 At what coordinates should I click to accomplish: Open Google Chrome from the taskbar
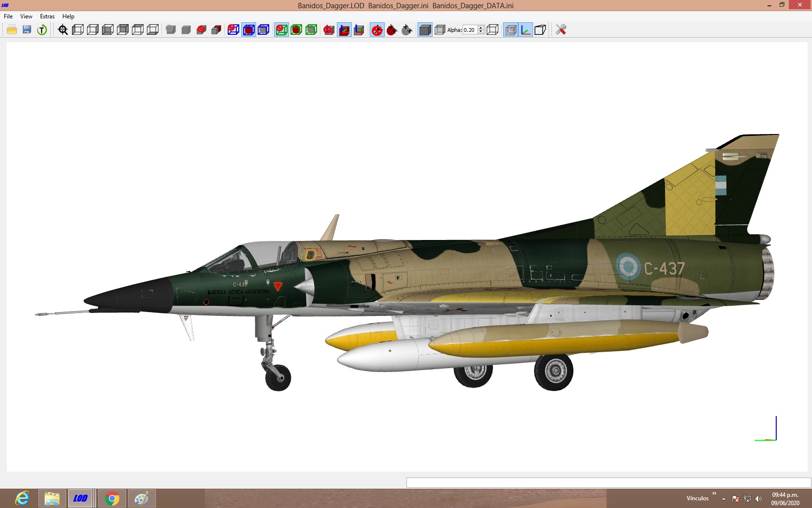click(x=112, y=498)
